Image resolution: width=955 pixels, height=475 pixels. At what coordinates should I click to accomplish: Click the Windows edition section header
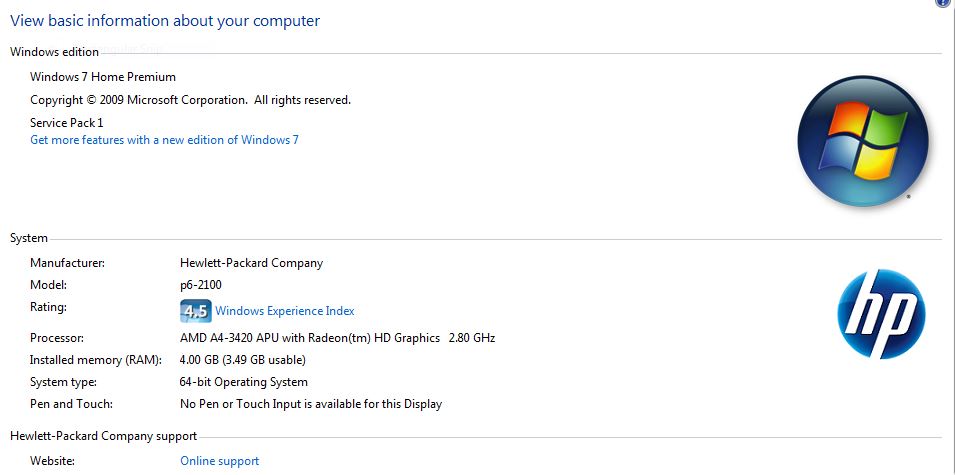pos(54,52)
